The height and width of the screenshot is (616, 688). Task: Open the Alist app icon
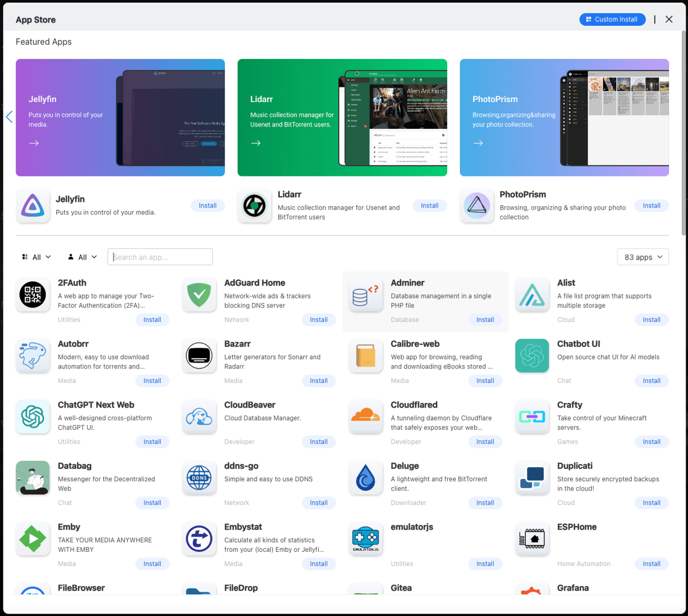click(532, 295)
